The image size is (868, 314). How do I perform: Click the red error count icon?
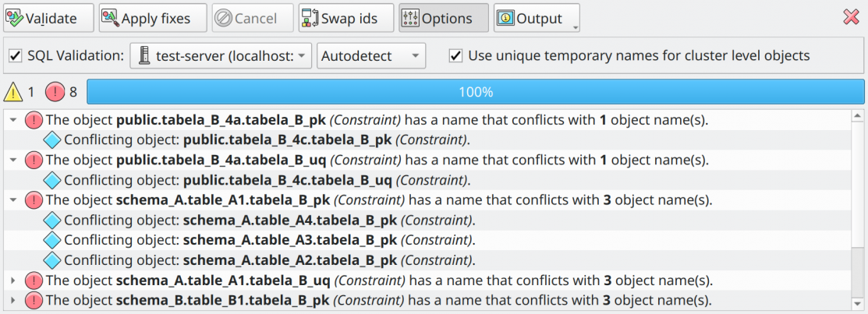point(55,92)
